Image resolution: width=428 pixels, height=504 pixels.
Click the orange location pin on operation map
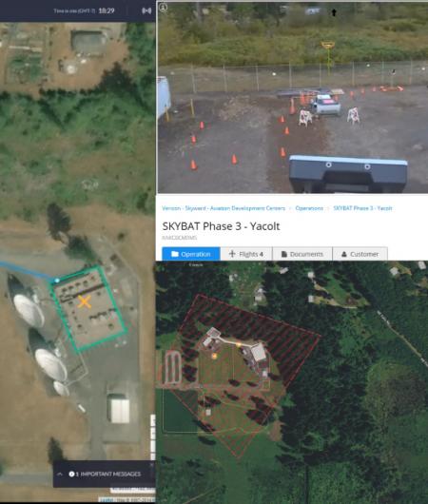[214, 356]
